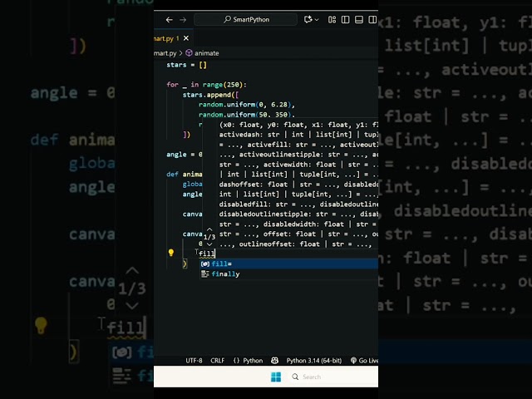Viewport: 532px width, 399px height.
Task: Open the SmartPython command center search box
Action: tap(246, 20)
